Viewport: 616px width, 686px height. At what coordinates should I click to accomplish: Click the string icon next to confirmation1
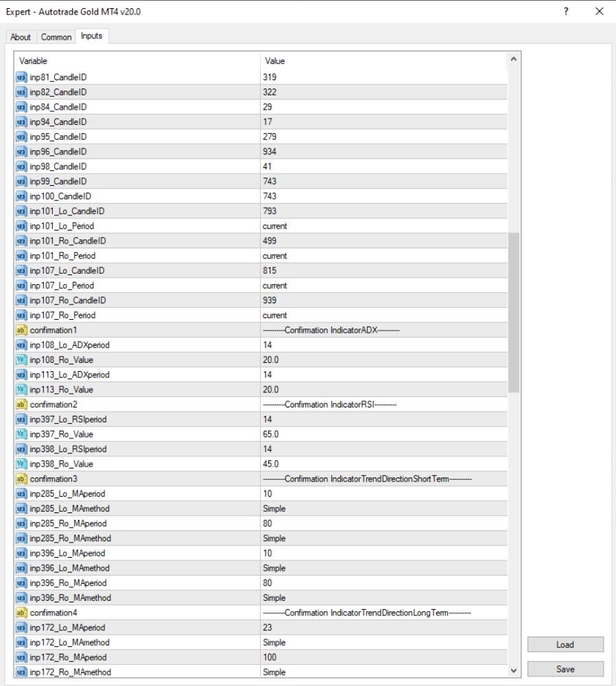pyautogui.click(x=21, y=331)
